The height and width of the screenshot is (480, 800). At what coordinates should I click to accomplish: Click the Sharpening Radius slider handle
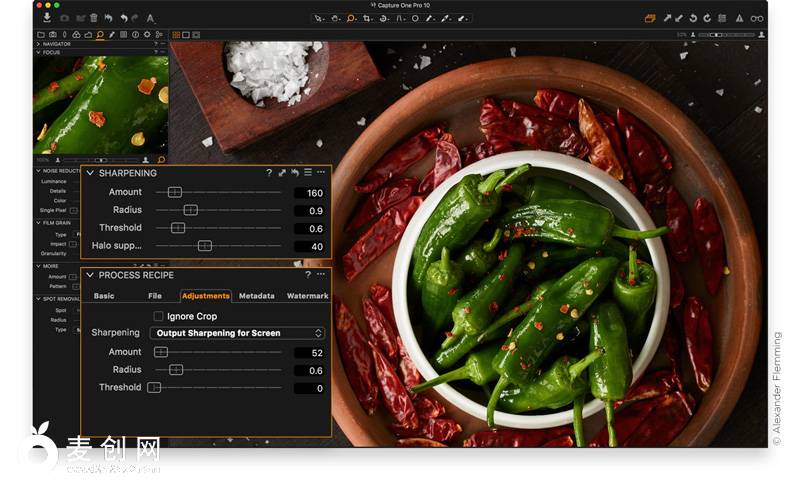click(190, 210)
